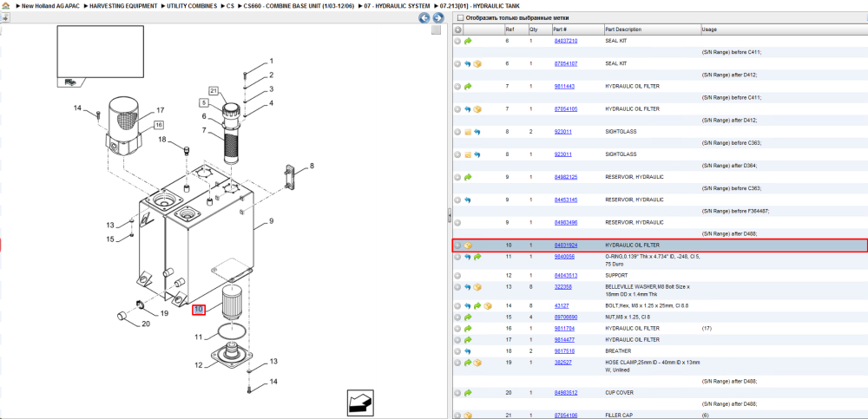The width and height of the screenshot is (868, 419).
Task: Click the side panel pin icon
Action: [3, 17]
